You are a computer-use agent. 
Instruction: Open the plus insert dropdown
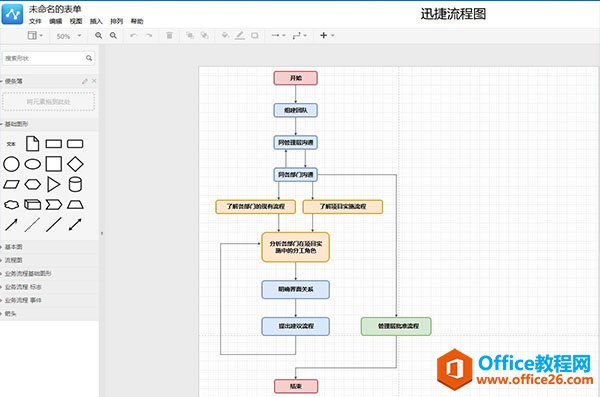tap(327, 35)
